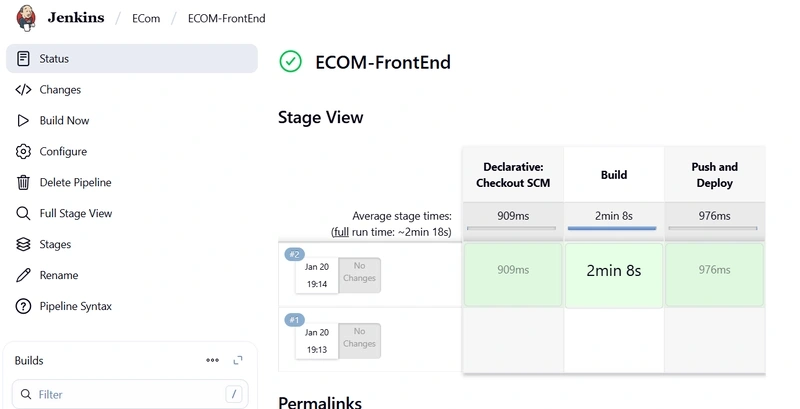Click the Jenkins butler logo
Image resolution: width=800 pixels, height=409 pixels.
26,18
